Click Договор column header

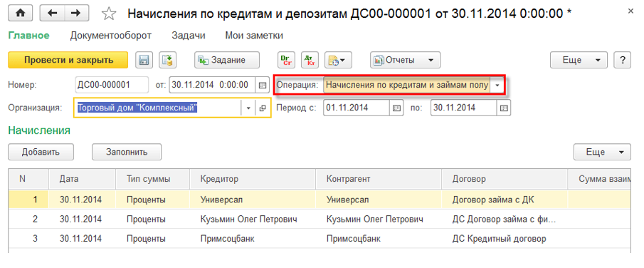[505, 179]
